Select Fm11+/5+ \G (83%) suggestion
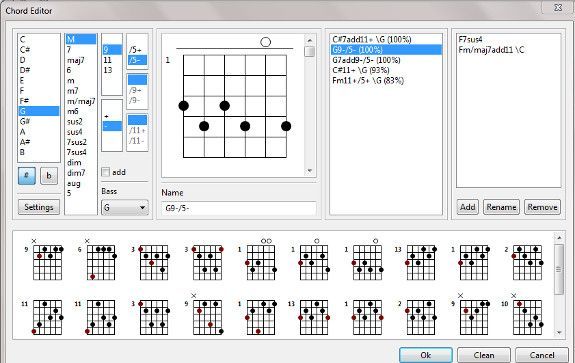 pyautogui.click(x=386, y=80)
